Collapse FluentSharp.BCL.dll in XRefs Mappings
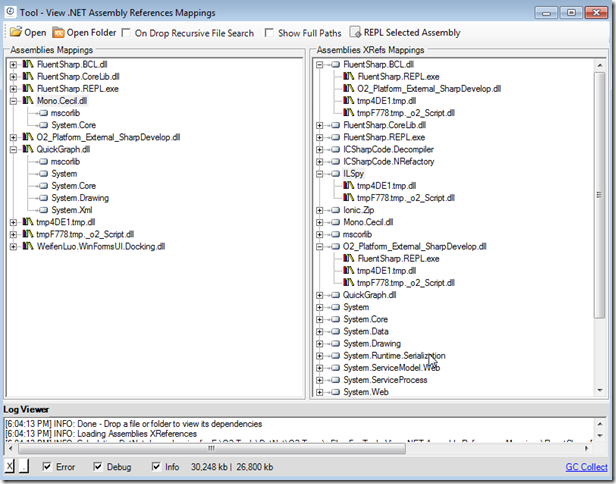The image size is (616, 484). pos(319,64)
